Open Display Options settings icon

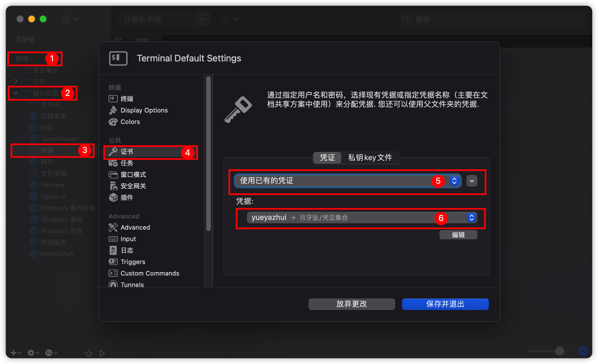pos(113,110)
